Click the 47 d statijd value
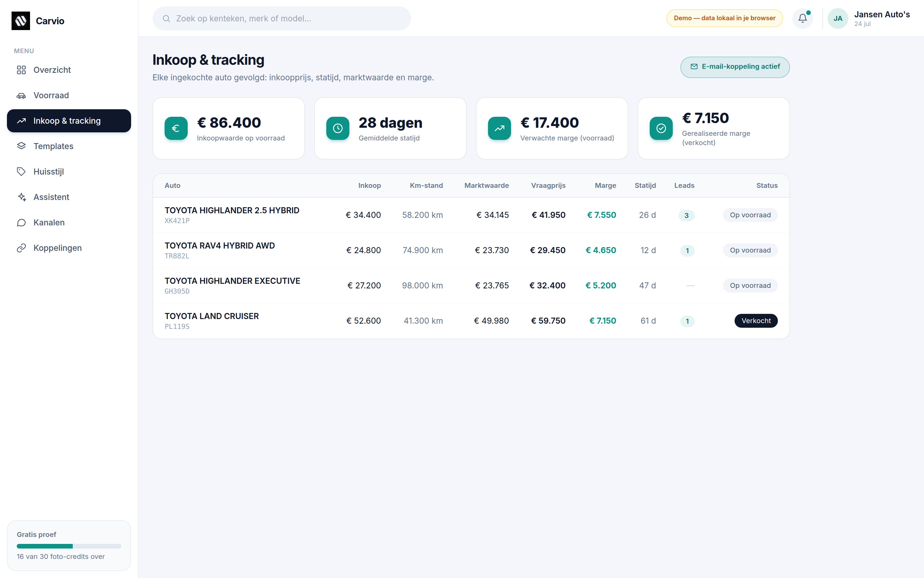 tap(648, 286)
